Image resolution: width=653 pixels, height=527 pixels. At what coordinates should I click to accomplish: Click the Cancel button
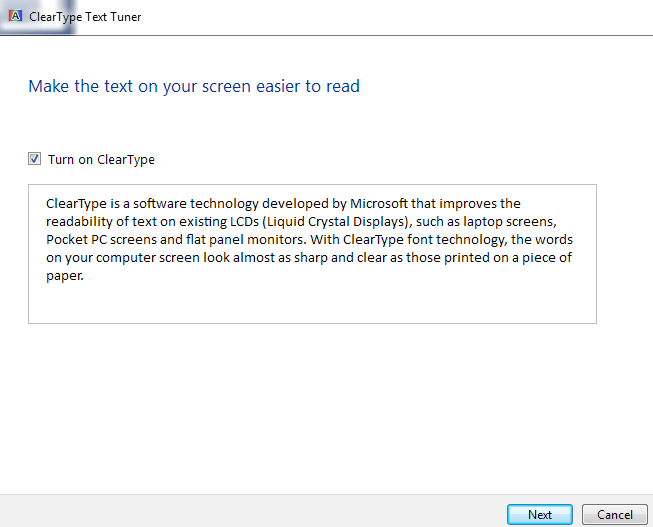coord(615,515)
